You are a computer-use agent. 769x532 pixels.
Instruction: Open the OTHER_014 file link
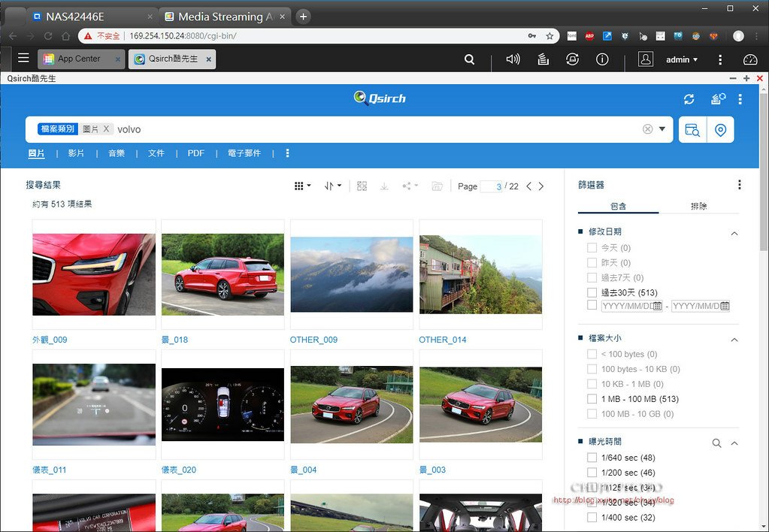442,340
